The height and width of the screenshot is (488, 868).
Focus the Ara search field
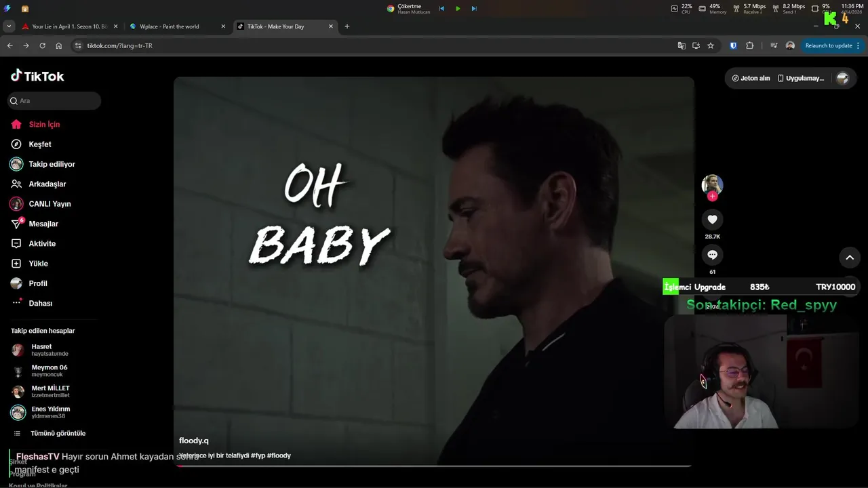coord(54,100)
